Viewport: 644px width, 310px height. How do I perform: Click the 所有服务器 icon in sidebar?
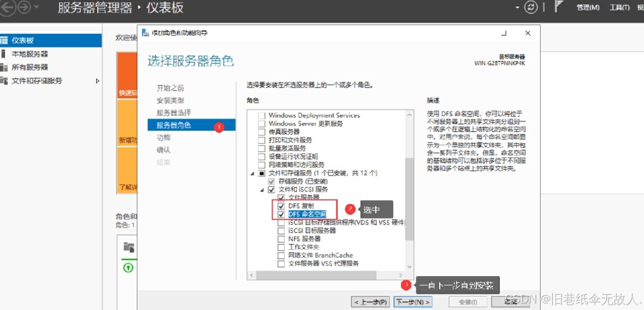4,67
